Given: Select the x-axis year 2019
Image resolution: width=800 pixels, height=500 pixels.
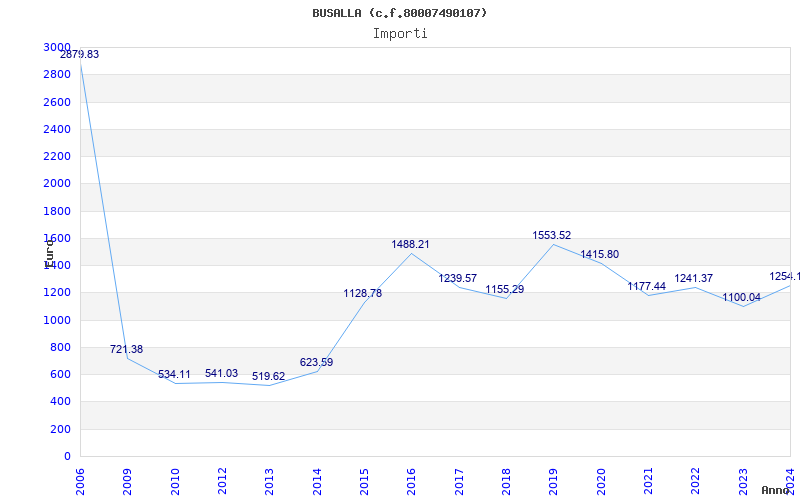Looking at the screenshot, I should (554, 481).
